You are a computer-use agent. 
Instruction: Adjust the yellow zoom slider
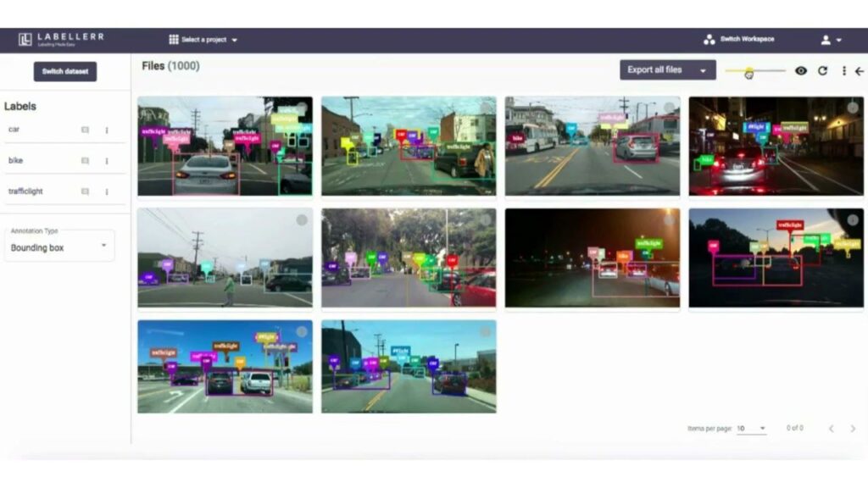(749, 72)
